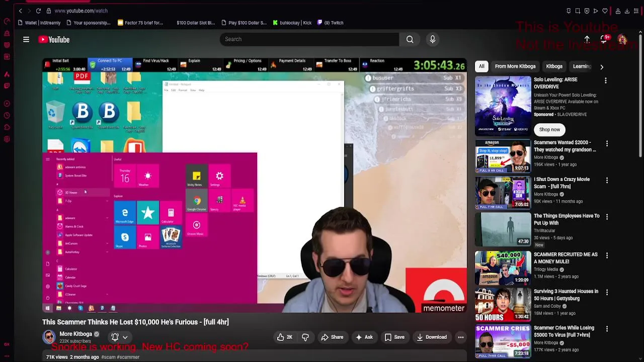Open the YouTube notifications bell
The image size is (644, 362).
(x=604, y=39)
